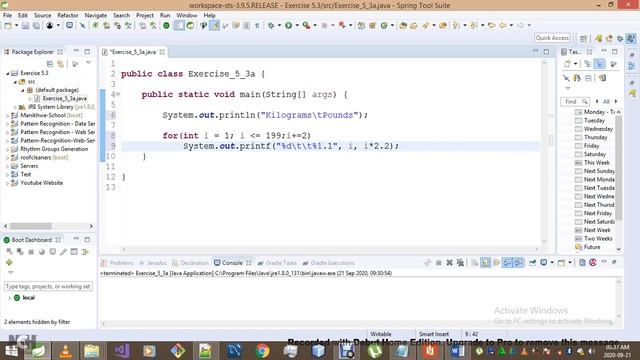Open the Refactor menu
The height and width of the screenshot is (360, 640).
[68, 16]
